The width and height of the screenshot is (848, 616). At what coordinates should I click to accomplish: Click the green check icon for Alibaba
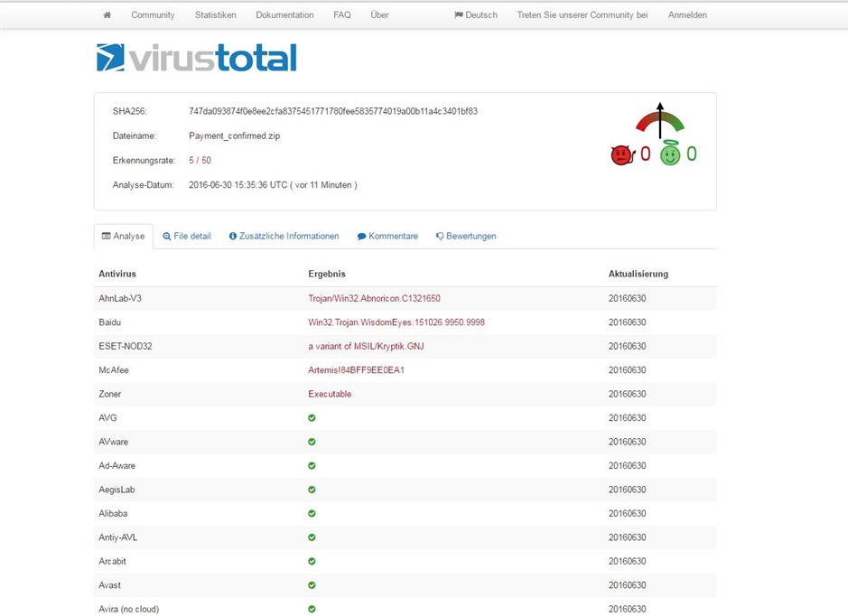pyautogui.click(x=312, y=513)
